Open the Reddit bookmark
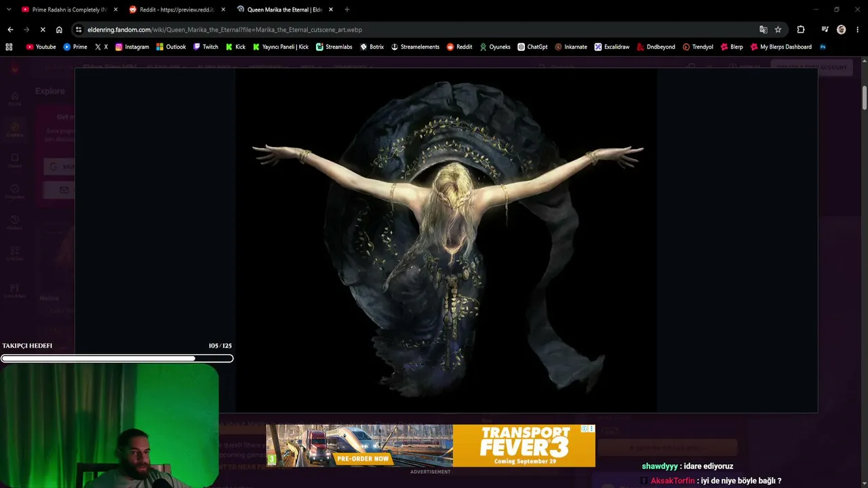 click(460, 47)
